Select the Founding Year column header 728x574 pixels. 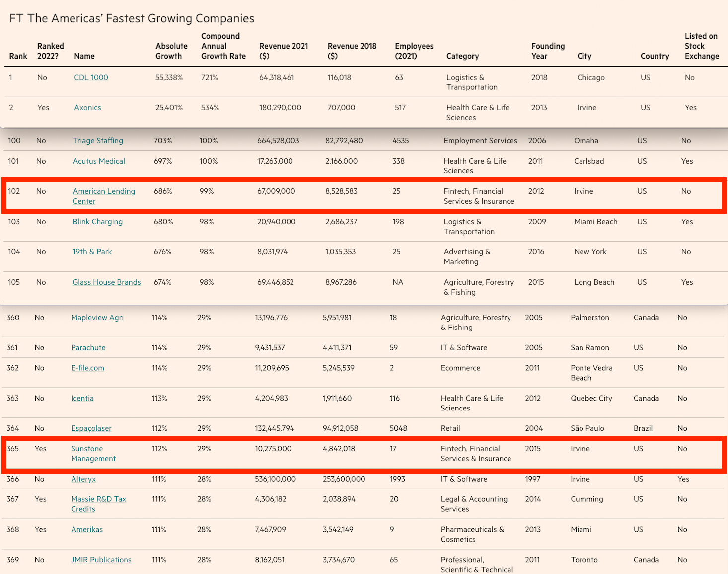click(548, 51)
